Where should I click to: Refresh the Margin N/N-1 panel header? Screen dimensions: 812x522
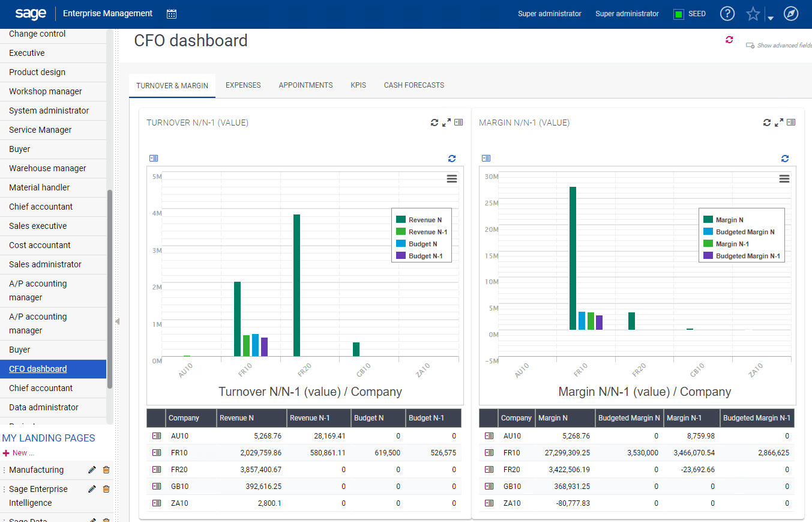tap(767, 123)
